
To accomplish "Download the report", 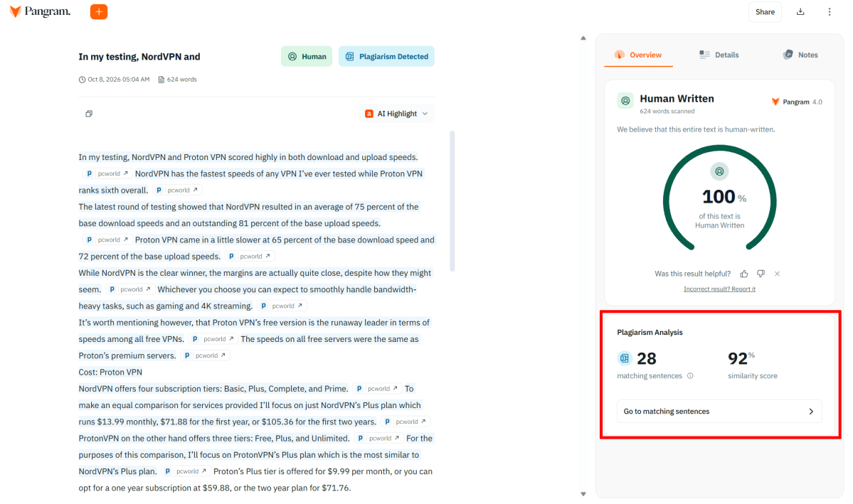I will coord(800,11).
